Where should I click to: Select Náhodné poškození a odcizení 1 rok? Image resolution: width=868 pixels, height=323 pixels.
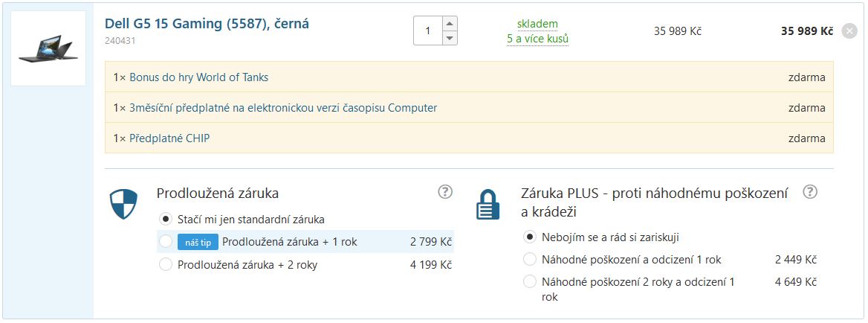530,260
